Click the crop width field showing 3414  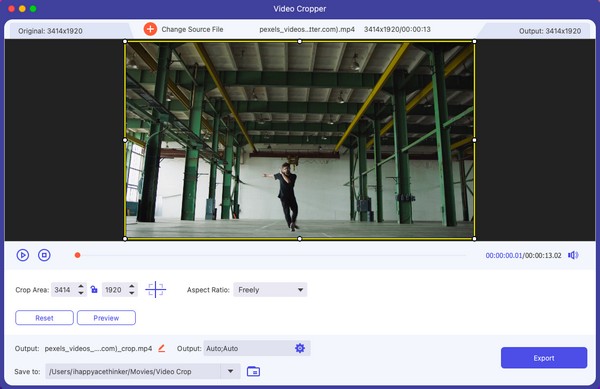click(x=64, y=290)
